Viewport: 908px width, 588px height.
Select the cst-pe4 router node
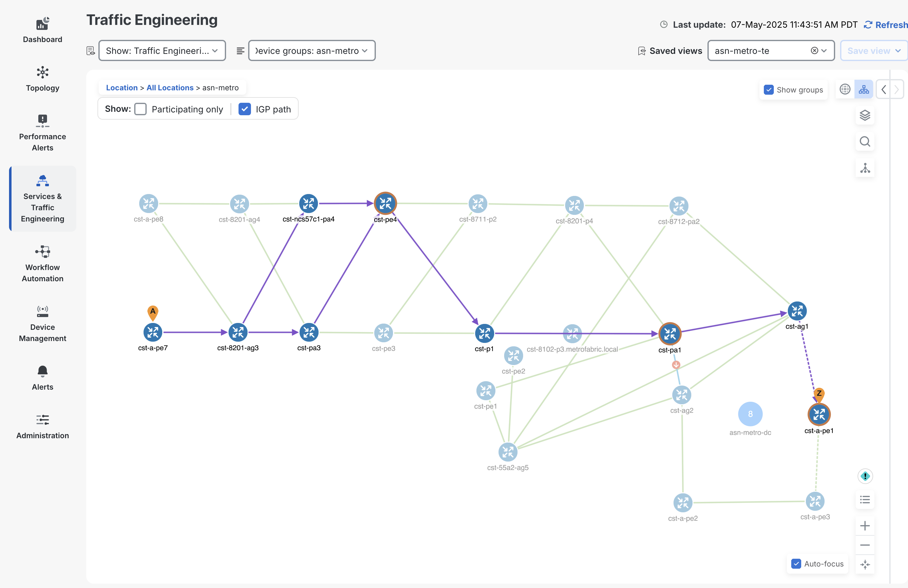click(385, 203)
